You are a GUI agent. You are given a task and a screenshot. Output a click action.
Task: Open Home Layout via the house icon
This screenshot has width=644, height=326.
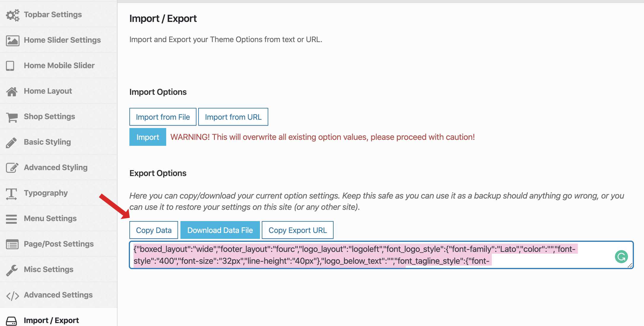[11, 91]
